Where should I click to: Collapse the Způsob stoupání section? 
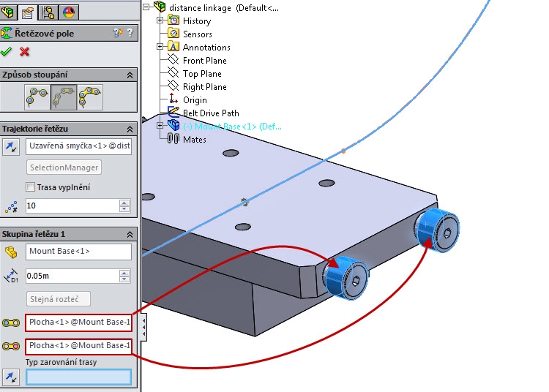130,75
